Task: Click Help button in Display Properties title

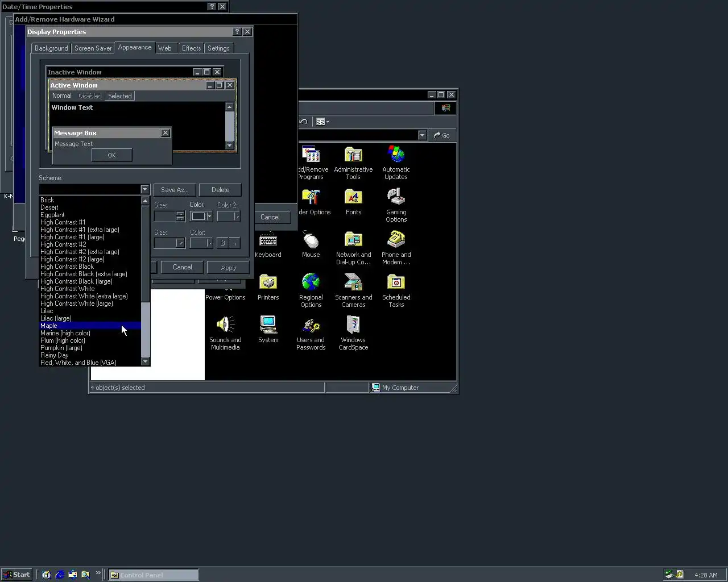Action: [237, 32]
